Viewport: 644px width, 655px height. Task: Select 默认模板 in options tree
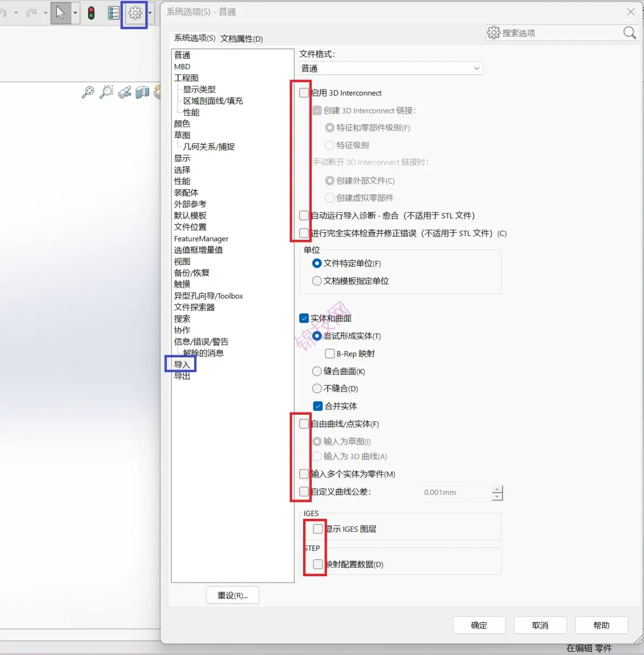pos(190,215)
